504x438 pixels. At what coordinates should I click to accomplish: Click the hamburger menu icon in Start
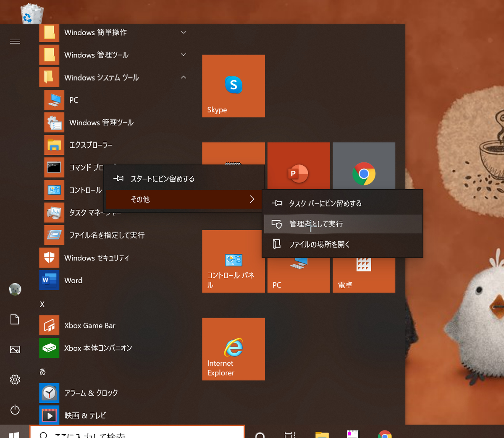coord(15,41)
